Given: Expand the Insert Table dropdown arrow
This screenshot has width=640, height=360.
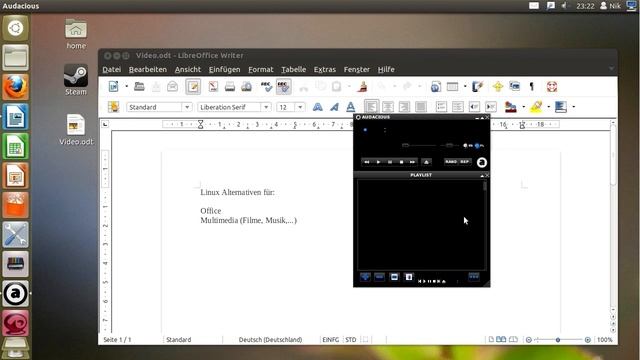Looking at the screenshot, I should coord(465,87).
